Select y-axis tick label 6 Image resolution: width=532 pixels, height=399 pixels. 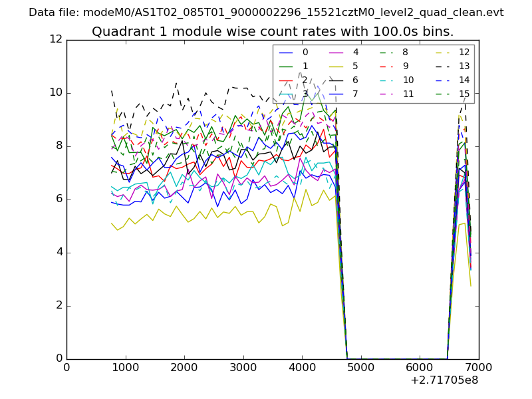coord(59,199)
